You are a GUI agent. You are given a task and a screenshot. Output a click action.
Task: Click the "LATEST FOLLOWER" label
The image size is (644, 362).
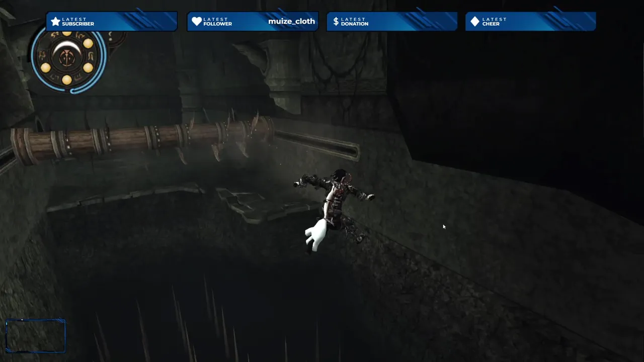tap(218, 22)
